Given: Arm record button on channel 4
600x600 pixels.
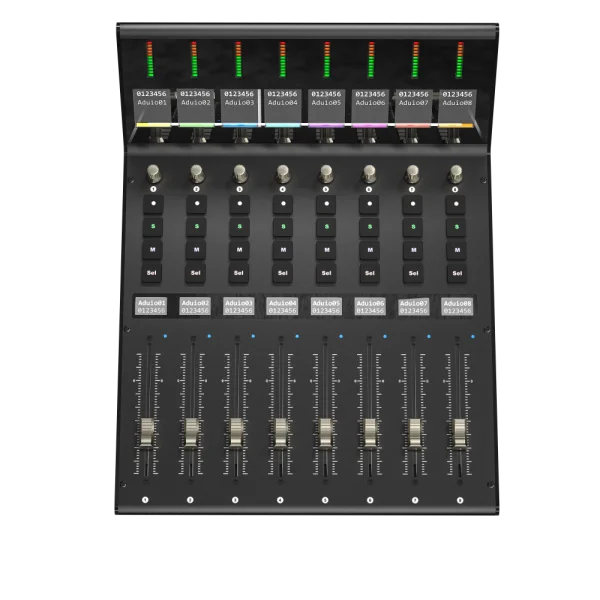Looking at the screenshot, I should pos(283,204).
